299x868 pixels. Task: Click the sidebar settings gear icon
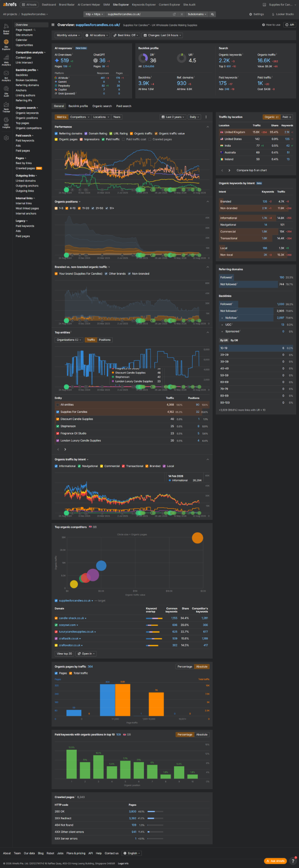point(6,138)
